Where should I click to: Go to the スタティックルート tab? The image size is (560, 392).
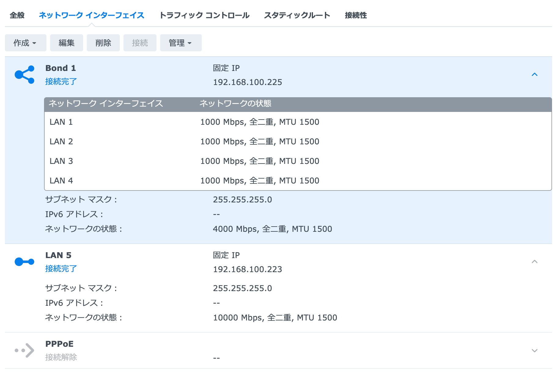click(297, 15)
